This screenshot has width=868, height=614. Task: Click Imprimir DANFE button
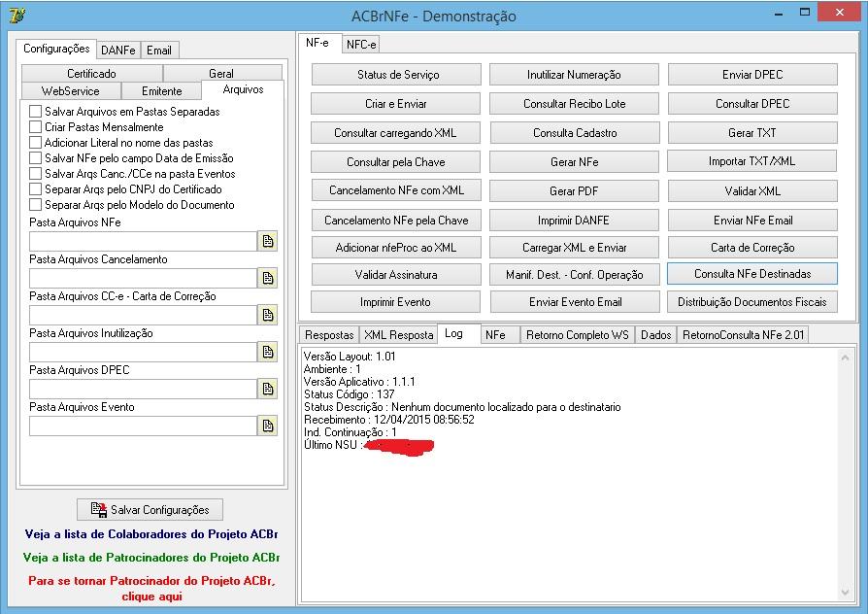click(x=574, y=220)
